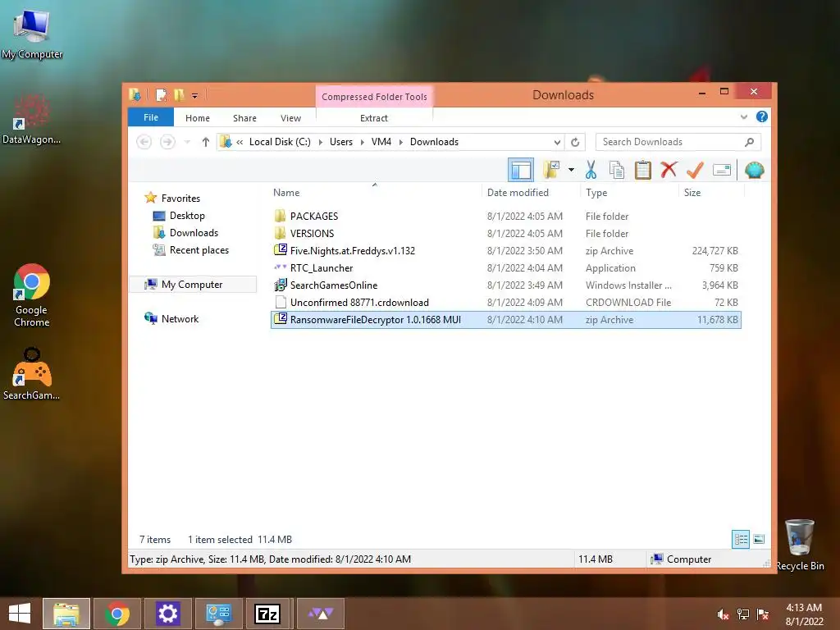Open the folder options toolbar icon
This screenshot has height=630, width=840.
point(551,170)
